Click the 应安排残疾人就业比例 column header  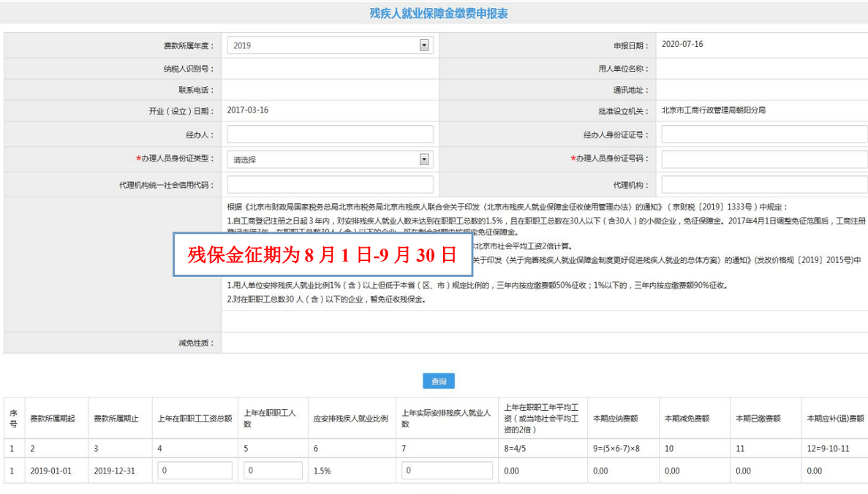coord(350,419)
